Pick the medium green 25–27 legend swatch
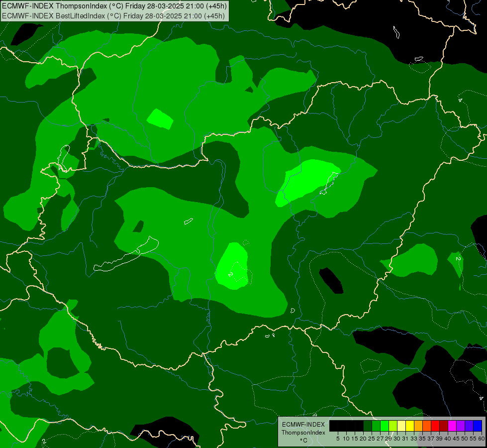Screen dimensions: 487x448 tap(376, 426)
